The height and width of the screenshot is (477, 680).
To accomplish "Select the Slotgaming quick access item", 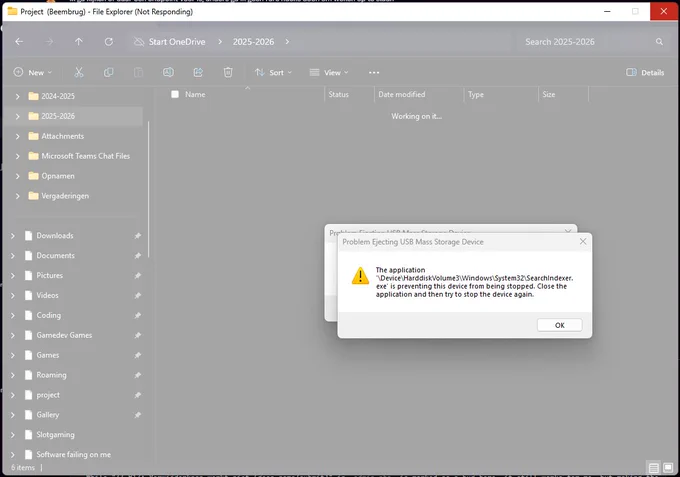I will pos(55,435).
